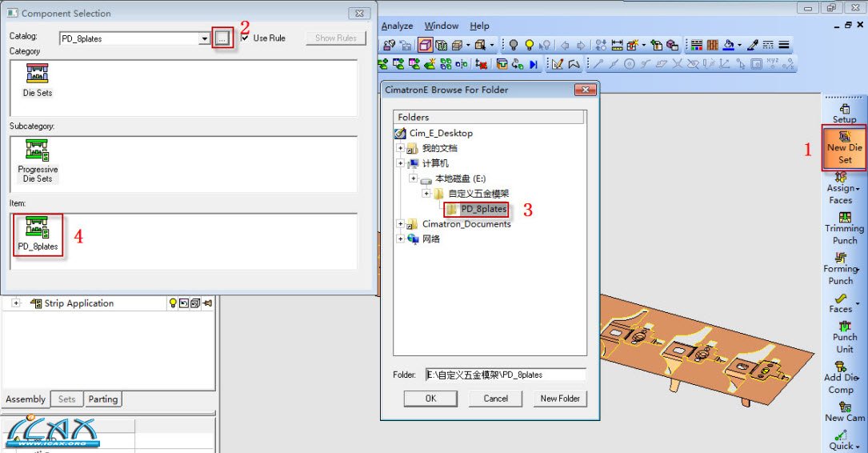Click the blue skip-to-end arrow icon
The image size is (868, 453).
[x=534, y=64]
